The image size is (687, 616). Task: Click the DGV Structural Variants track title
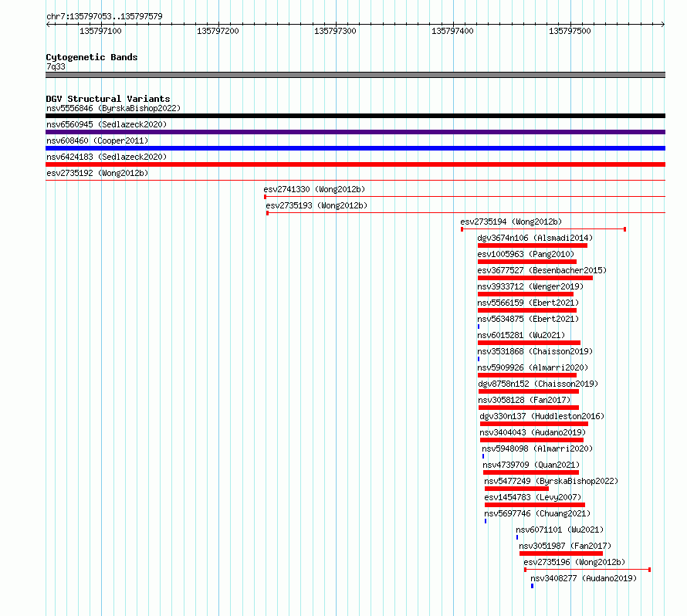point(108,99)
